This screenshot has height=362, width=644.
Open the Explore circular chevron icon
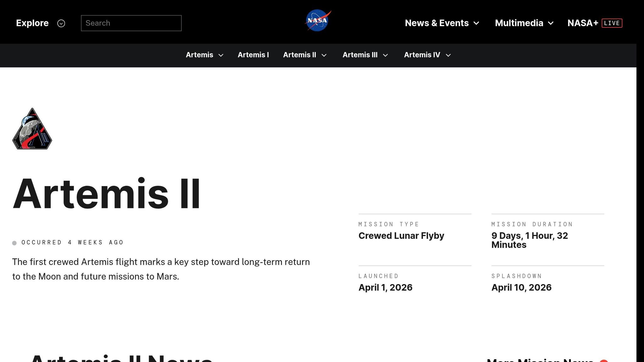pyautogui.click(x=61, y=23)
